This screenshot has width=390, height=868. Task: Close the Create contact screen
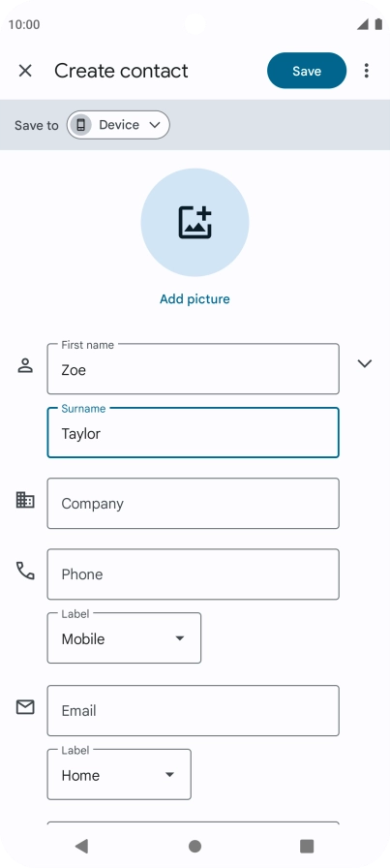click(x=25, y=71)
